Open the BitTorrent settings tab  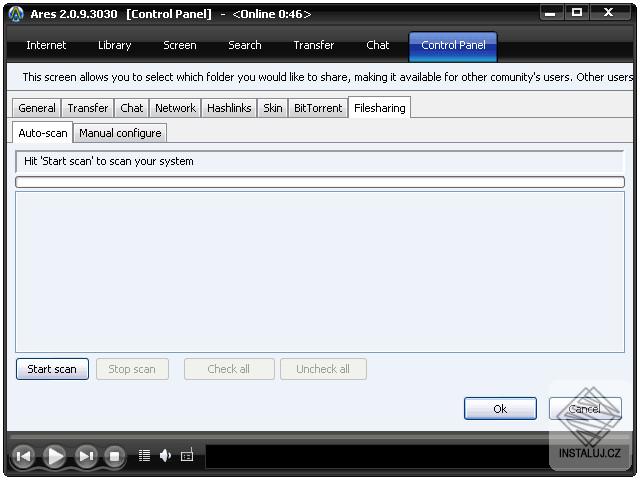coord(318,108)
